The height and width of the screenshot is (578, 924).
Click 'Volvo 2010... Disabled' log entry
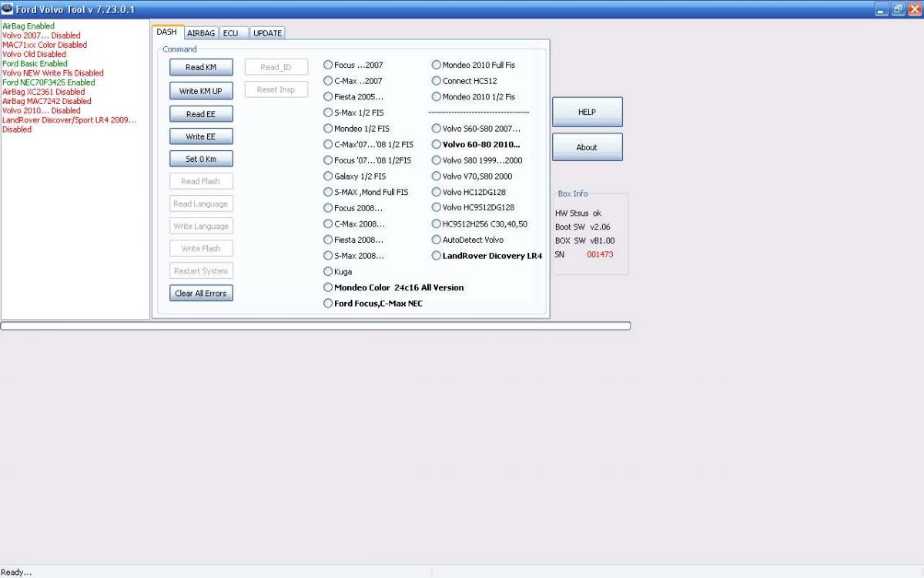(42, 110)
